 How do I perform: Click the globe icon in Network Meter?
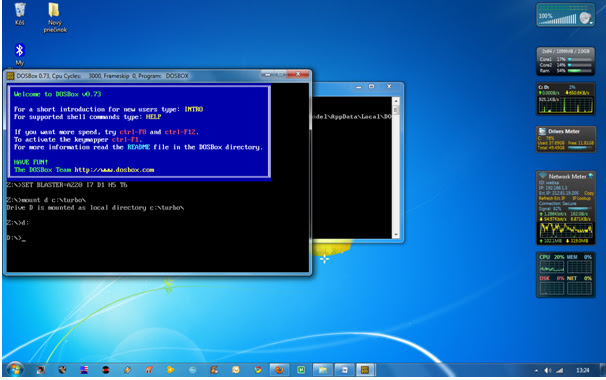point(591,176)
